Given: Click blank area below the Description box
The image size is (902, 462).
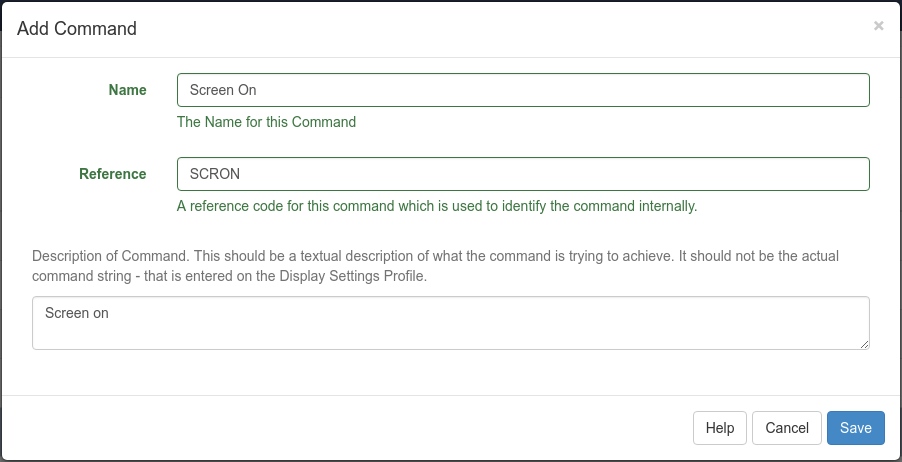Looking at the screenshot, I should point(450,374).
